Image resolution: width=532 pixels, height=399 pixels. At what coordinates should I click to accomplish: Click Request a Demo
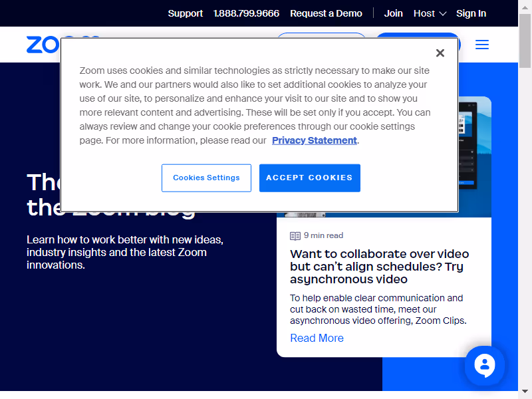326,13
